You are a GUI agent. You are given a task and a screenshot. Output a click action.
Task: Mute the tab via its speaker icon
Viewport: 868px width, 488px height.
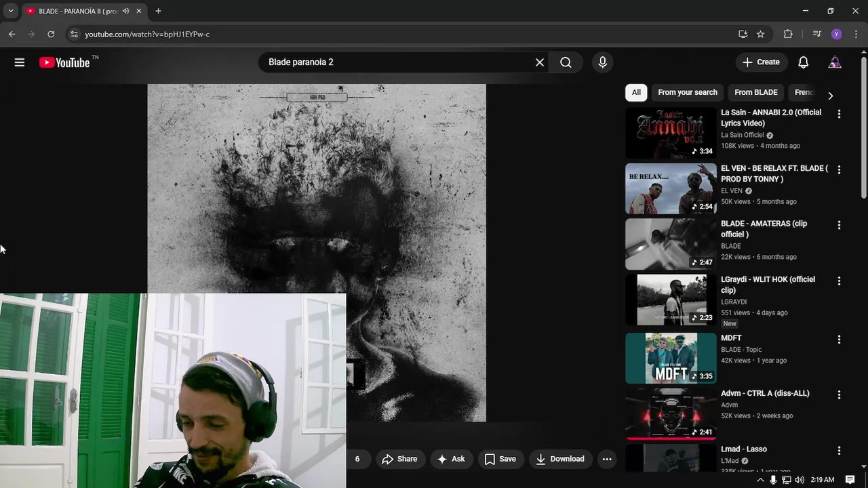[125, 11]
